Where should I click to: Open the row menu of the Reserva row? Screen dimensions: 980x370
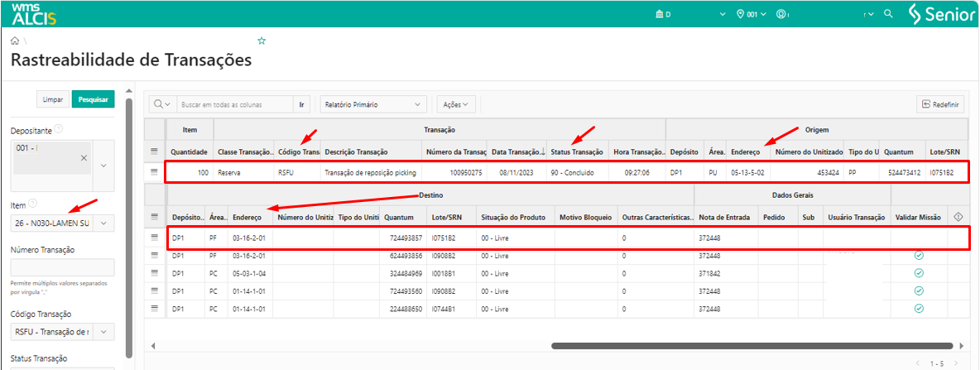(x=153, y=172)
